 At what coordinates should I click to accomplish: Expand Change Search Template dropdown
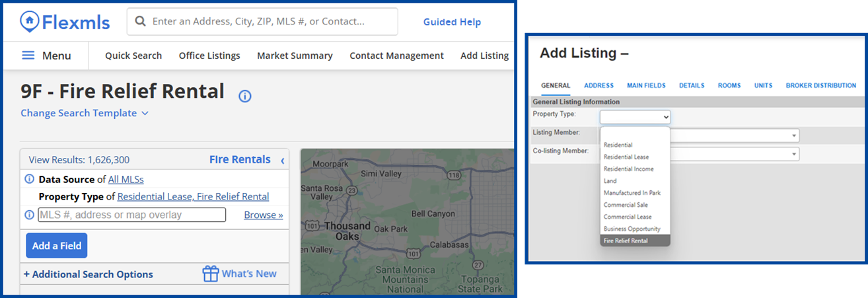85,113
